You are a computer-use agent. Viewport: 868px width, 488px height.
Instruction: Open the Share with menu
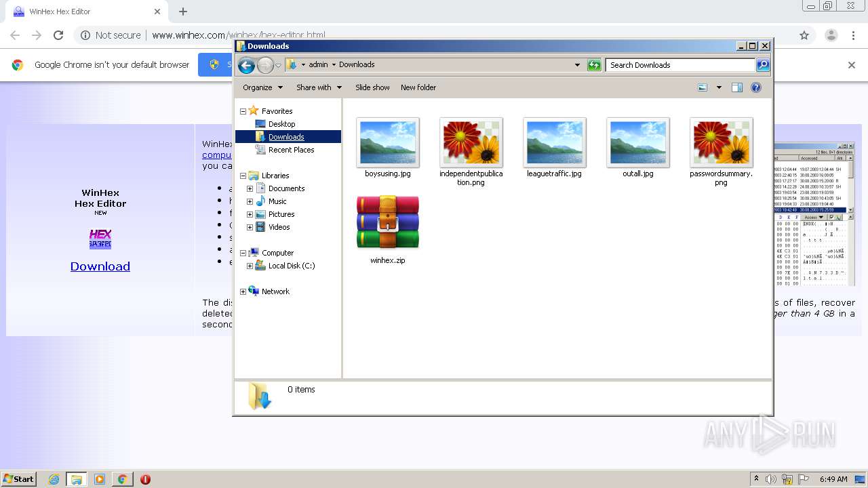click(x=319, y=87)
